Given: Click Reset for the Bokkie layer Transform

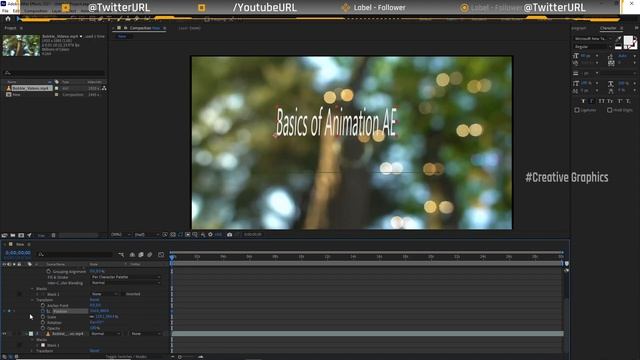Looking at the screenshot, I should pyautogui.click(x=94, y=351).
